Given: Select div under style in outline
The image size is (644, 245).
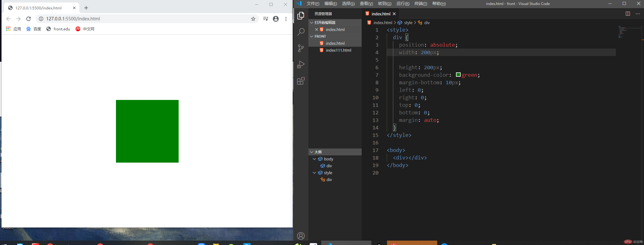Looking at the screenshot, I should pos(335,180).
